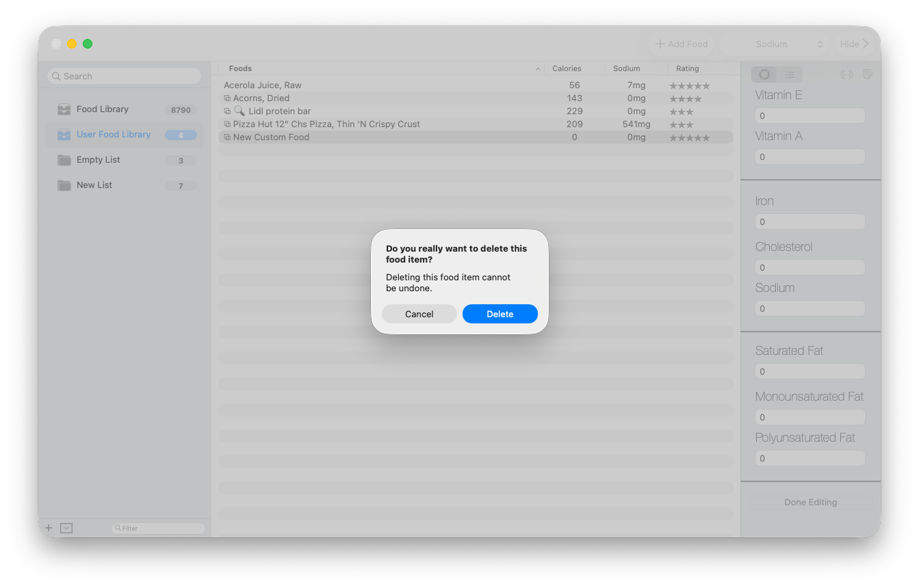The height and width of the screenshot is (588, 919).
Task: Click the copy icon beside New Custom Food
Action: click(x=227, y=137)
